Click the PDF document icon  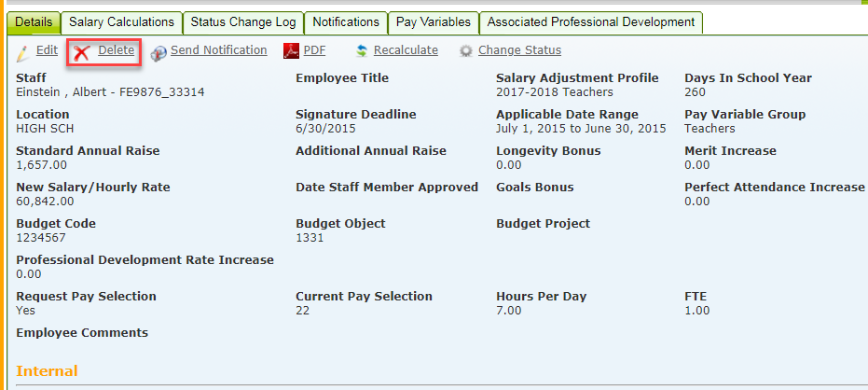(291, 51)
